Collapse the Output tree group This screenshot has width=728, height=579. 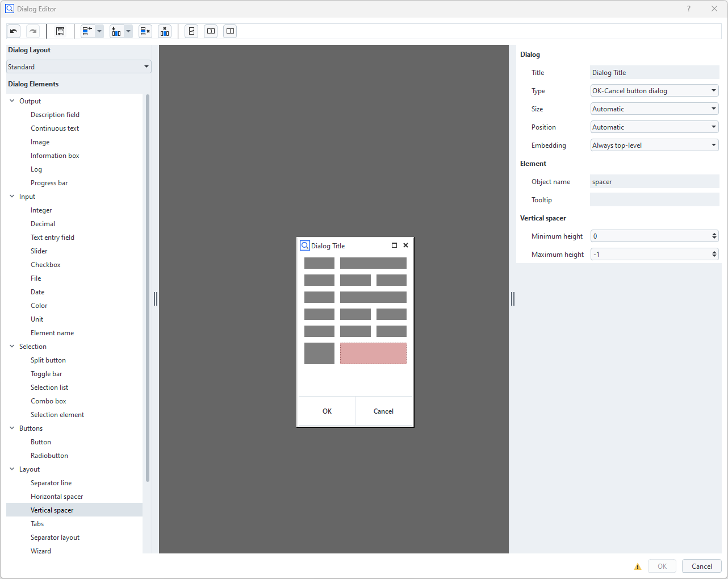[x=12, y=101]
